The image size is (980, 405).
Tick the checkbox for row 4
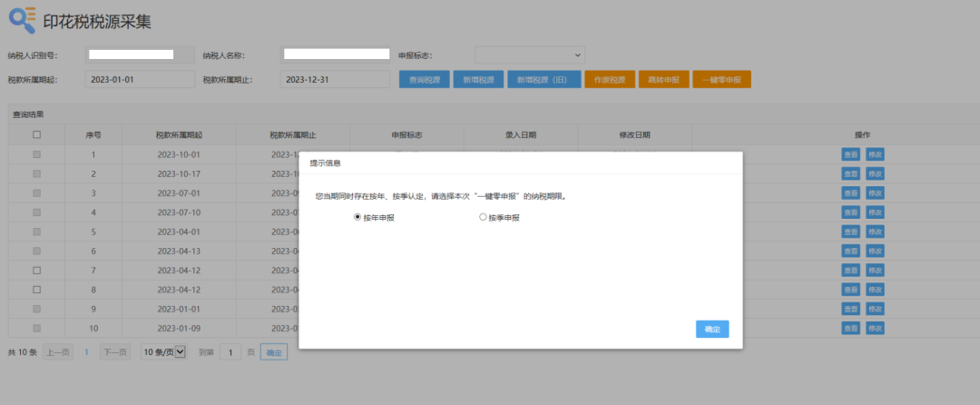point(37,212)
